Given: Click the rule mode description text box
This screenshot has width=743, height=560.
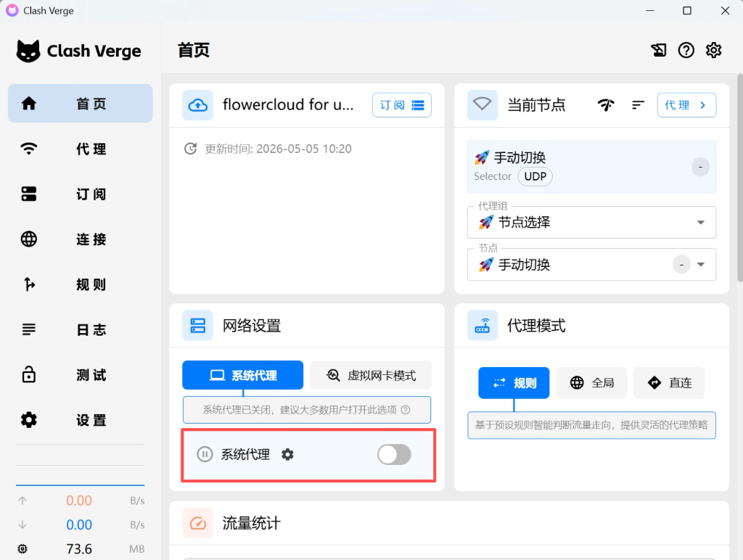Looking at the screenshot, I should (591, 425).
